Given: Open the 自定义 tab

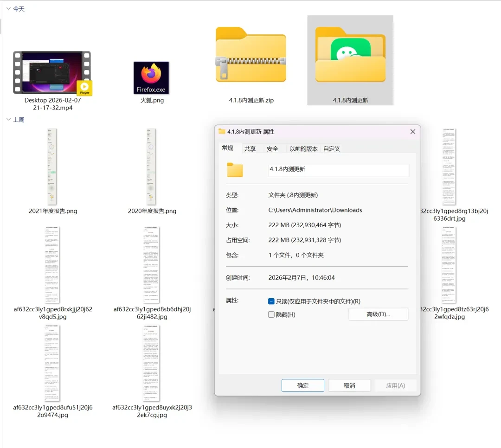Looking at the screenshot, I should (331, 148).
